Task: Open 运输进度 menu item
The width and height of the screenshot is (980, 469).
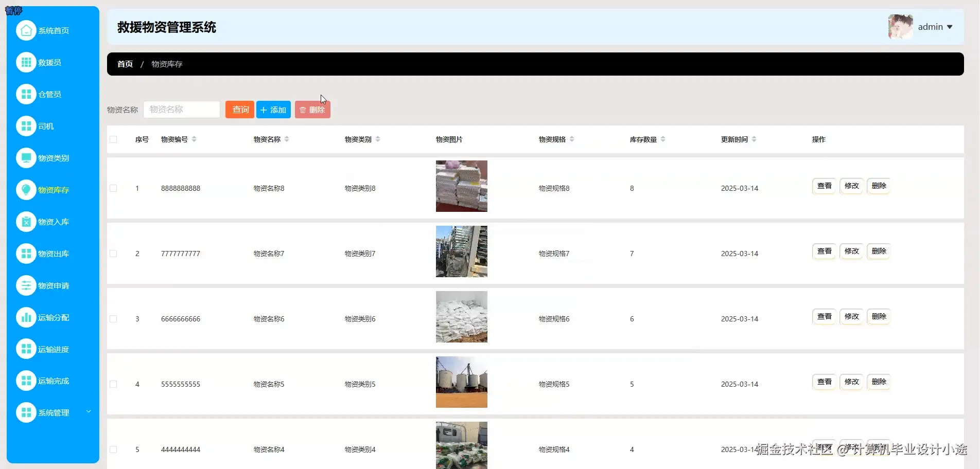Action: (x=53, y=349)
